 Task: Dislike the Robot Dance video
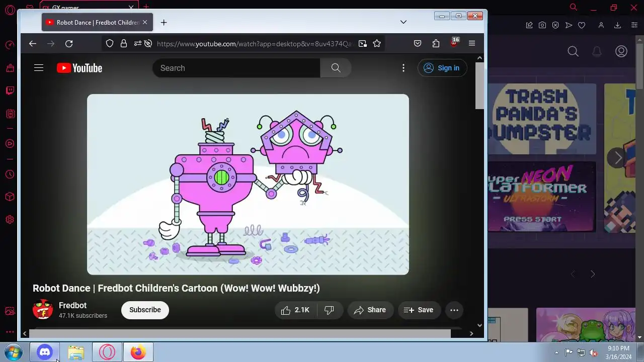[x=330, y=310]
